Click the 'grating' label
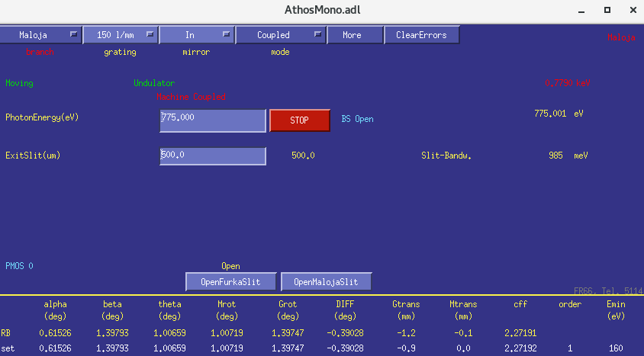The image size is (644, 356). tap(120, 52)
